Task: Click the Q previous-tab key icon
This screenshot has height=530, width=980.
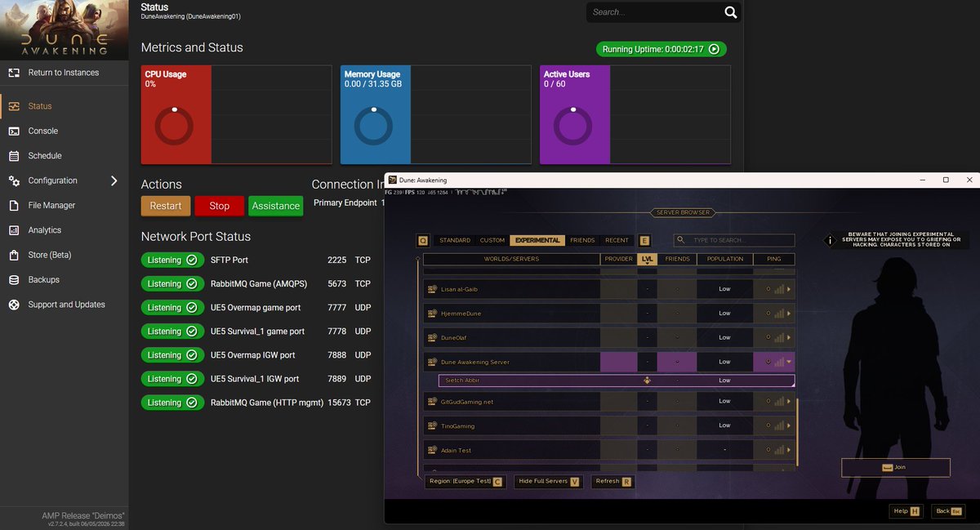Action: pyautogui.click(x=422, y=241)
